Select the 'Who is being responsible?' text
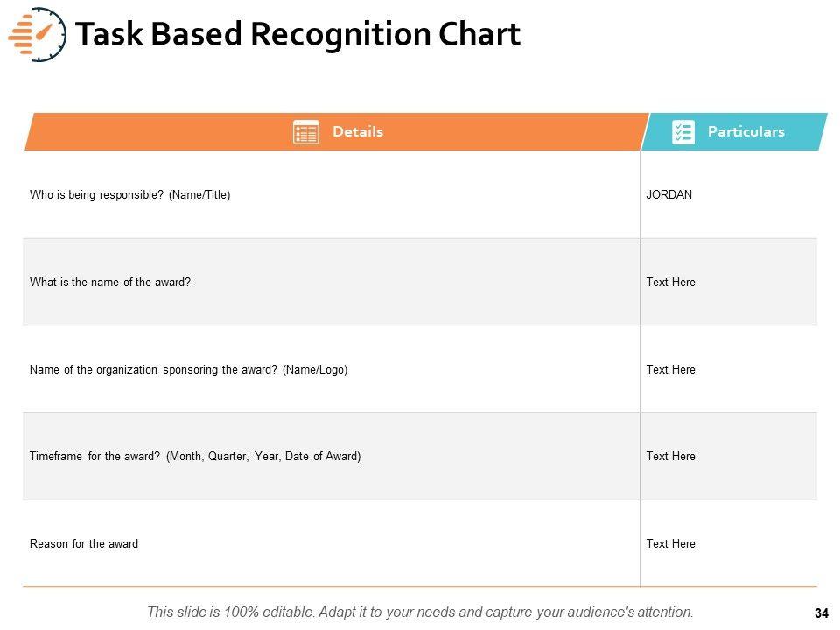The height and width of the screenshot is (630, 840). pos(130,195)
